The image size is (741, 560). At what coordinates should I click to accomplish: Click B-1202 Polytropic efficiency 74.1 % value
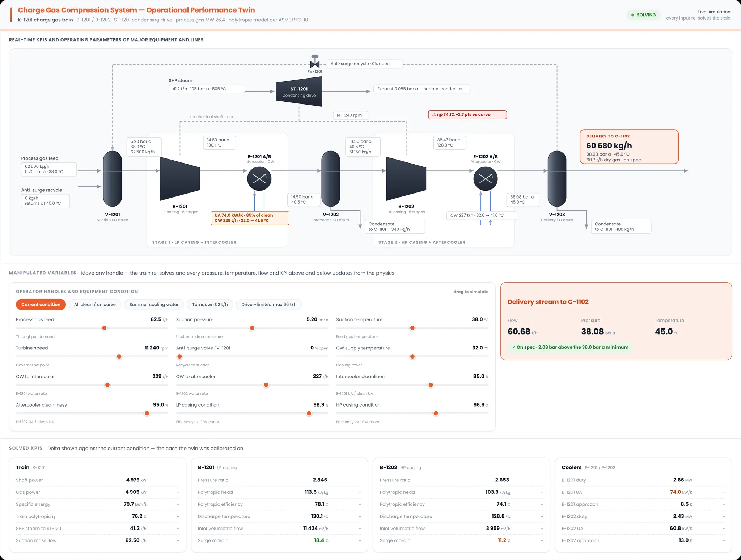[x=503, y=504]
